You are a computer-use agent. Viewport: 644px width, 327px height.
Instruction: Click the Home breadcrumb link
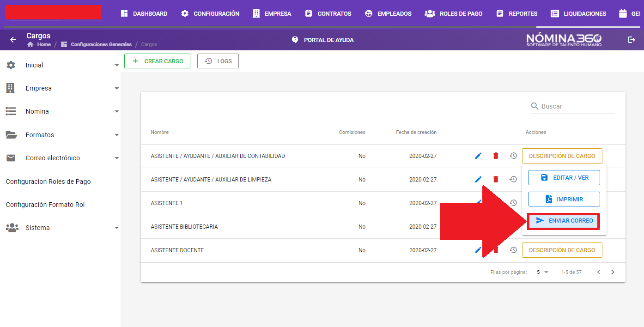coord(39,44)
